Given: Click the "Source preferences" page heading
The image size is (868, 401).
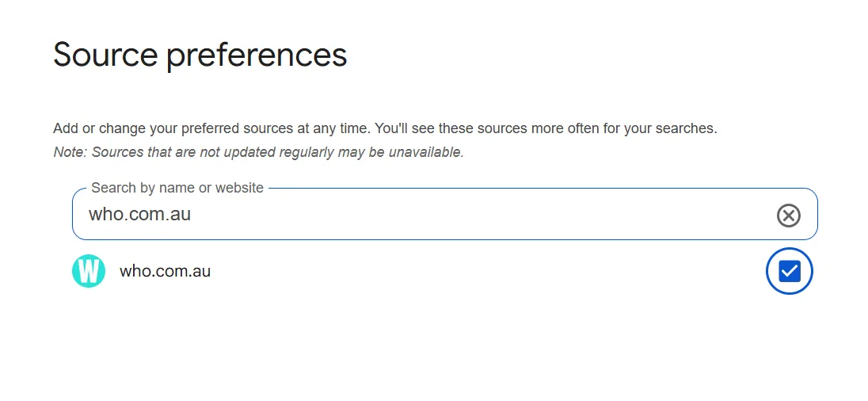Looking at the screenshot, I should [200, 55].
